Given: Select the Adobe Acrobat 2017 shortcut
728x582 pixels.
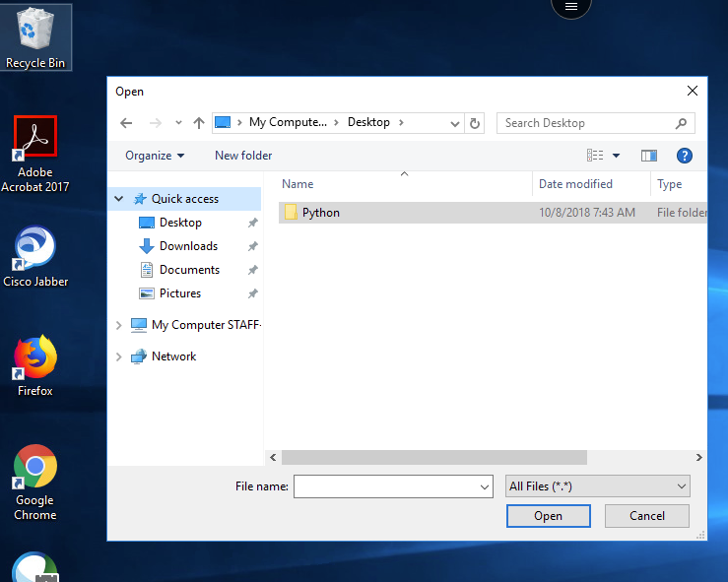Looking at the screenshot, I should 35,155.
